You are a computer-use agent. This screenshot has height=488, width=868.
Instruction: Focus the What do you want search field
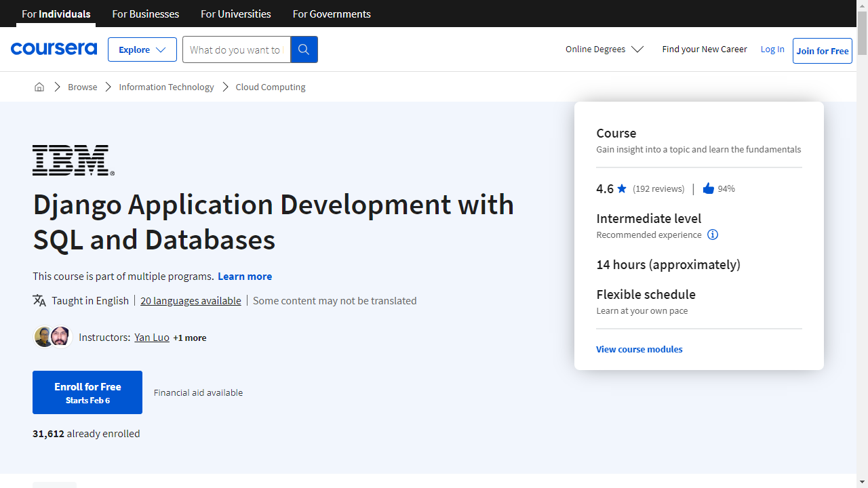pyautogui.click(x=236, y=49)
